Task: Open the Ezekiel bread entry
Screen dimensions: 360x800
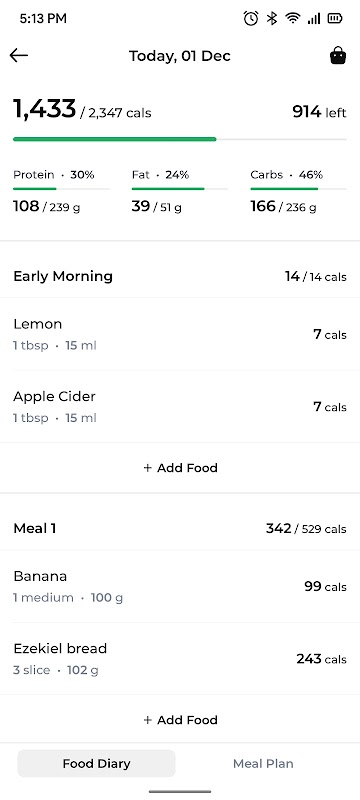Action: [180, 659]
